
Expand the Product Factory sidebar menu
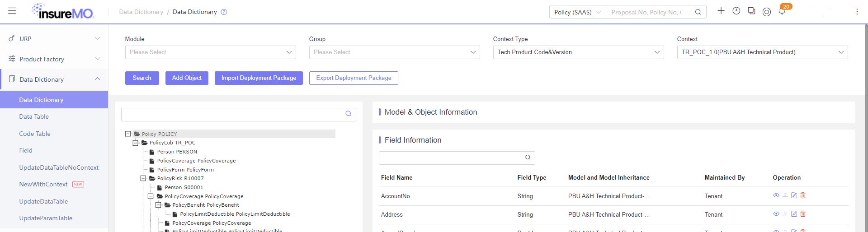pyautogui.click(x=54, y=59)
